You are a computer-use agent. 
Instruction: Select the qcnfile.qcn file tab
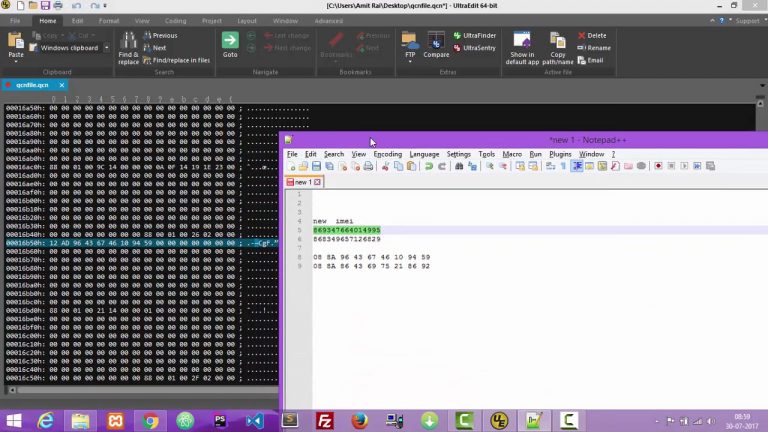click(x=32, y=85)
